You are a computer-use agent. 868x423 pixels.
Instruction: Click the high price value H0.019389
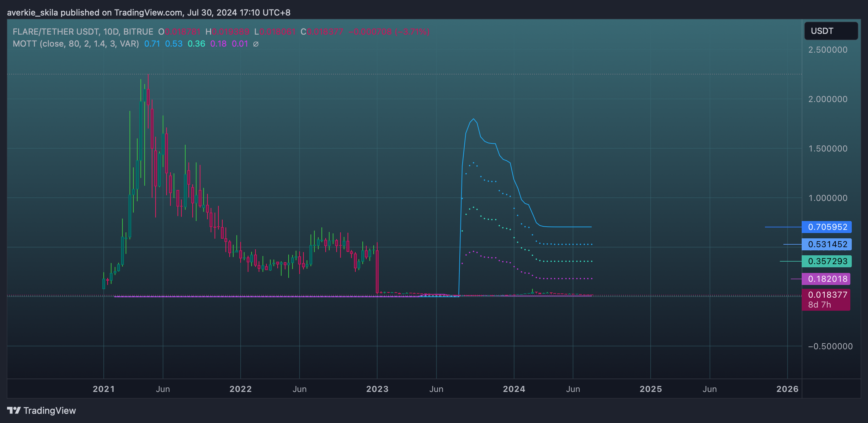[227, 32]
